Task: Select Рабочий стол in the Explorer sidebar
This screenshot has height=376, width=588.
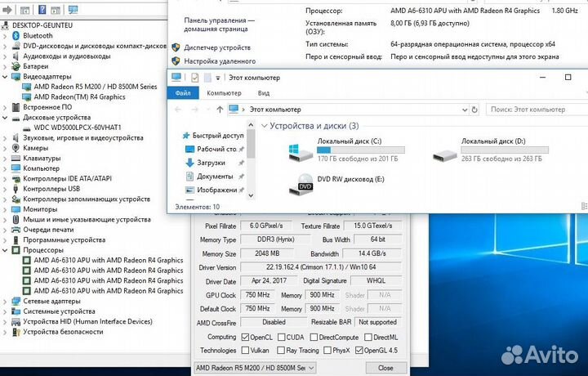Action: coord(215,149)
